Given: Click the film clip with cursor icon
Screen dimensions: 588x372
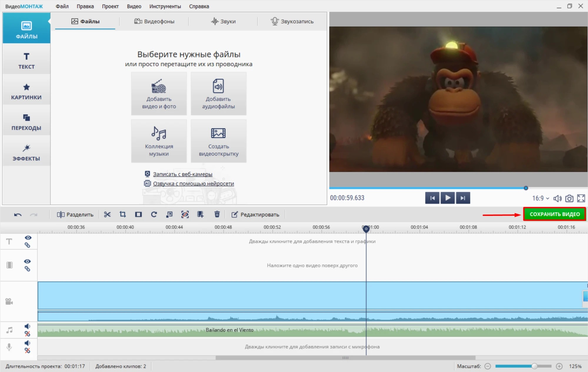Looking at the screenshot, I should point(201,214).
